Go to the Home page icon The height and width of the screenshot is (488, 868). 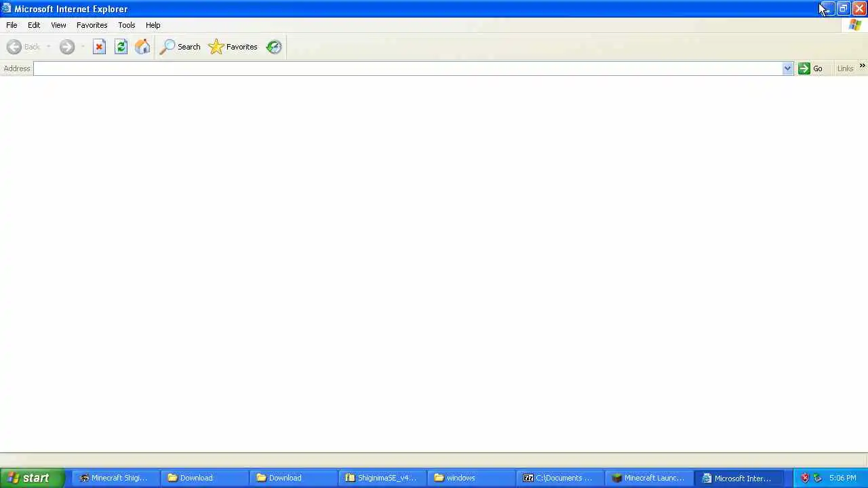[142, 47]
